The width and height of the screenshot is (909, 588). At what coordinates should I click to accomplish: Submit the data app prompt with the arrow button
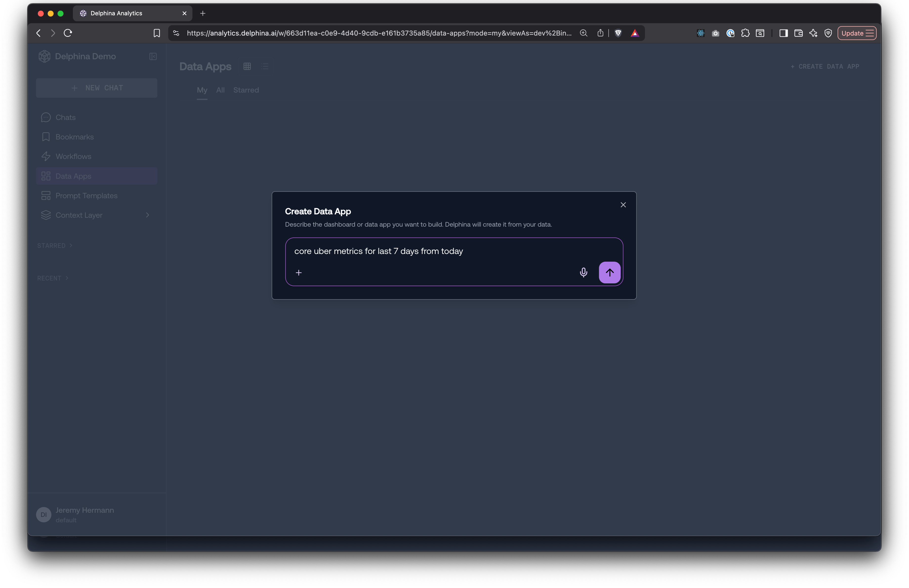[x=609, y=273]
